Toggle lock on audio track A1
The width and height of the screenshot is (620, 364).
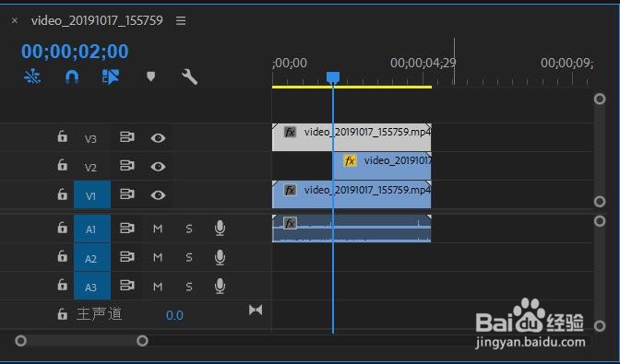[62, 228]
